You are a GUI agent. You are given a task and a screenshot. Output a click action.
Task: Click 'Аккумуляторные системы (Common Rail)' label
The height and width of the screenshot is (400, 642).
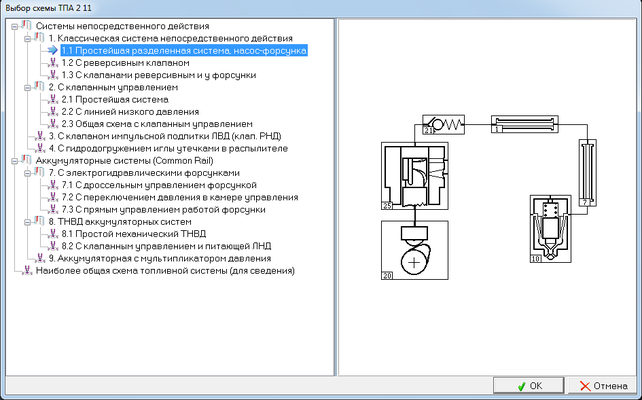coord(124,161)
